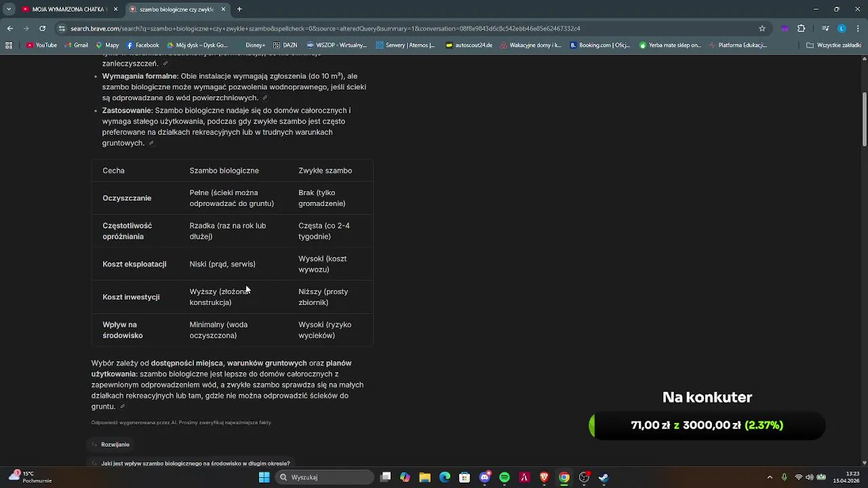Open Microsoft Edge from the taskbar
The height and width of the screenshot is (488, 868).
[445, 477]
